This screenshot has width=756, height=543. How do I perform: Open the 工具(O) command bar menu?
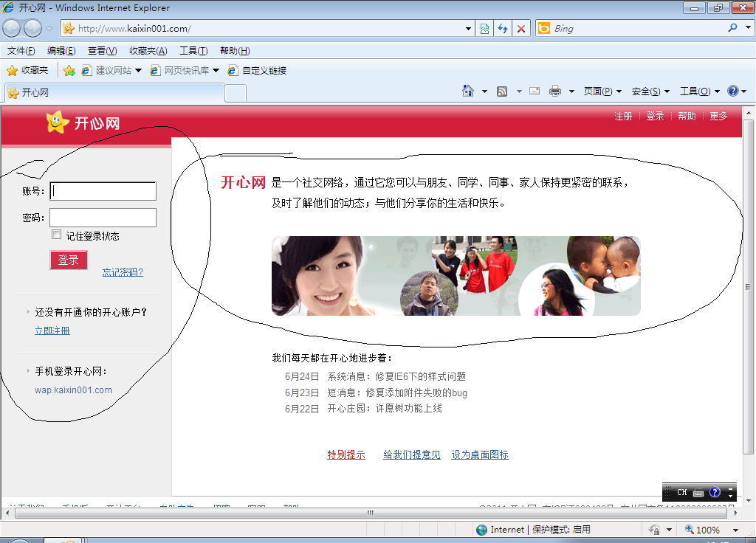700,91
